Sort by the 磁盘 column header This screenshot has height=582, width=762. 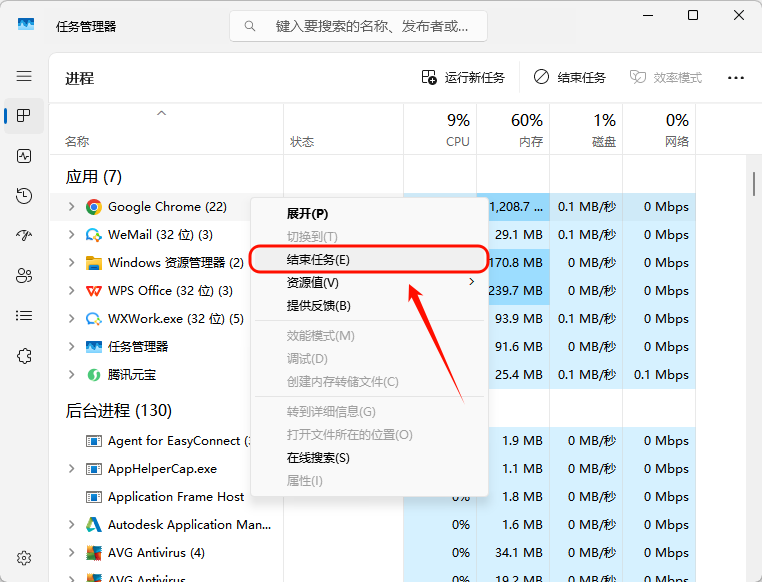coord(586,130)
